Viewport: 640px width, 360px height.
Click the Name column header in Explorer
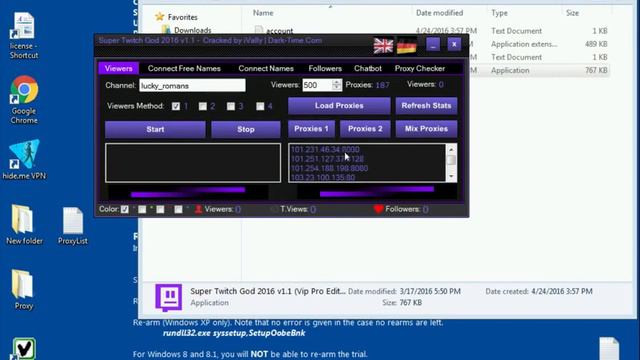pyautogui.click(x=263, y=13)
